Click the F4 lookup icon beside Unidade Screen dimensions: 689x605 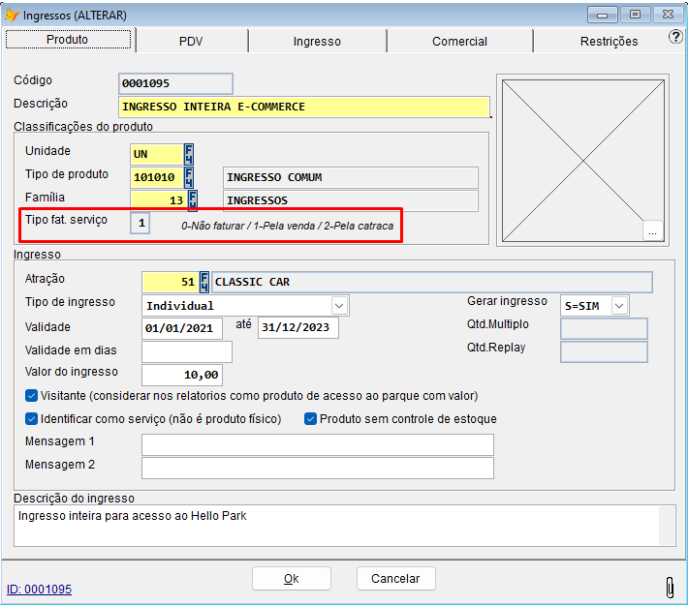click(x=189, y=154)
